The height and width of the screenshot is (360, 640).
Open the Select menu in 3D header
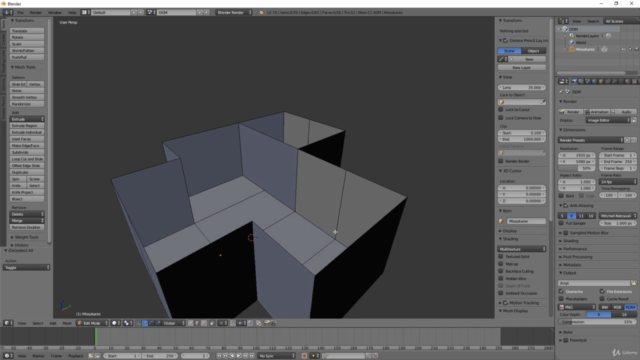(x=38, y=323)
